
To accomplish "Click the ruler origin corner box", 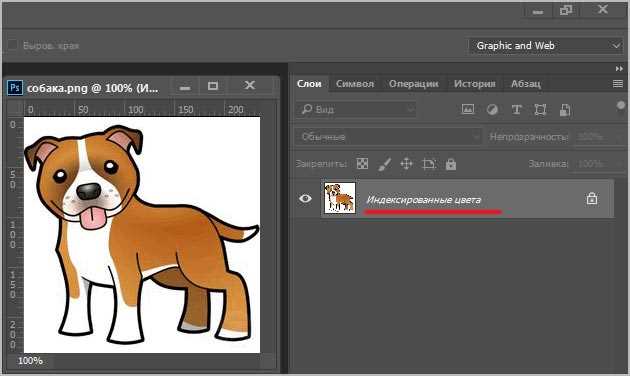I will [x=15, y=108].
